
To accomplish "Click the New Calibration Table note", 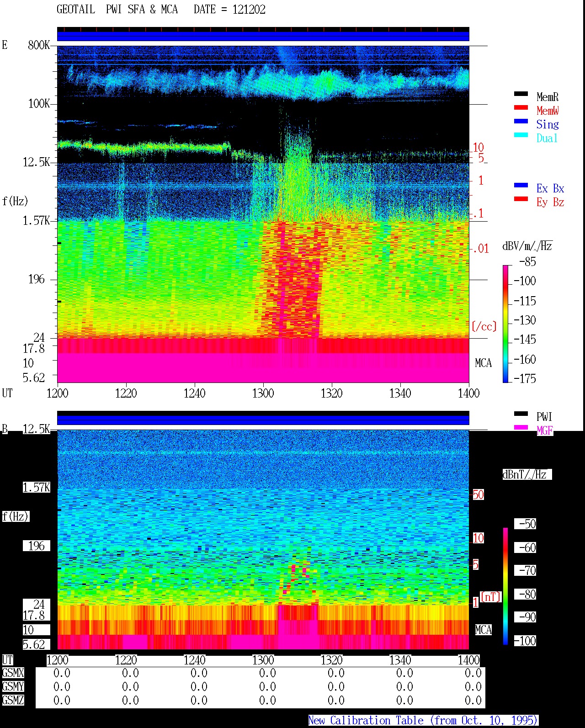I will [423, 720].
